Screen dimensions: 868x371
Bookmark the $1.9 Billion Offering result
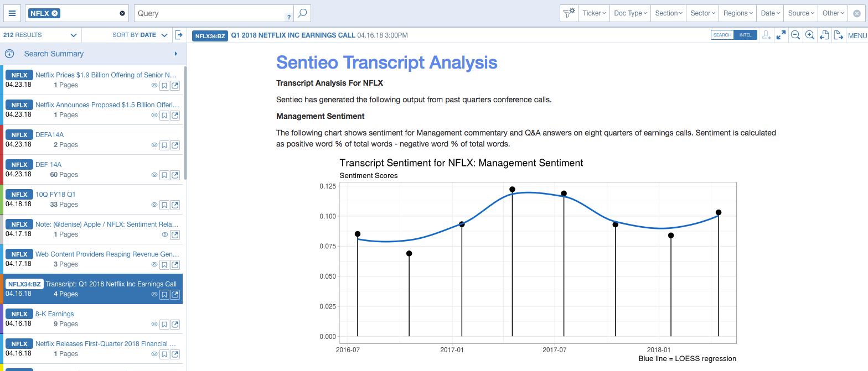click(164, 85)
